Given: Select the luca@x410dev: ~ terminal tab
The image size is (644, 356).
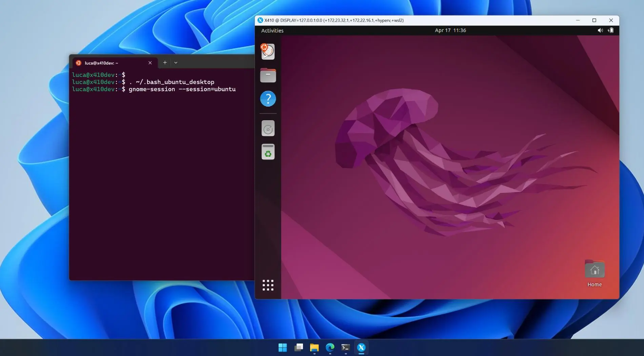Looking at the screenshot, I should click(x=115, y=63).
